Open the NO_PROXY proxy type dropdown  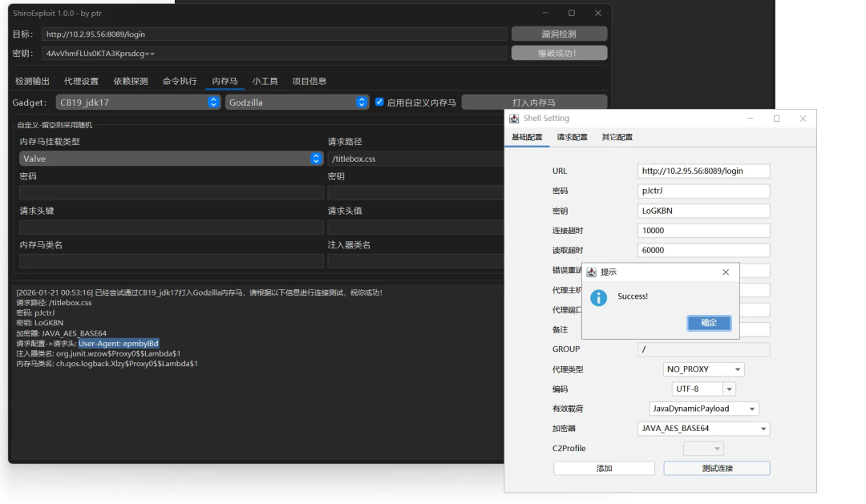point(704,369)
